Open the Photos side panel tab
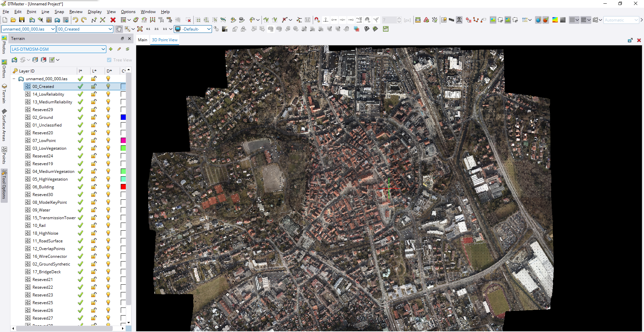644x332 pixels. click(x=4, y=45)
